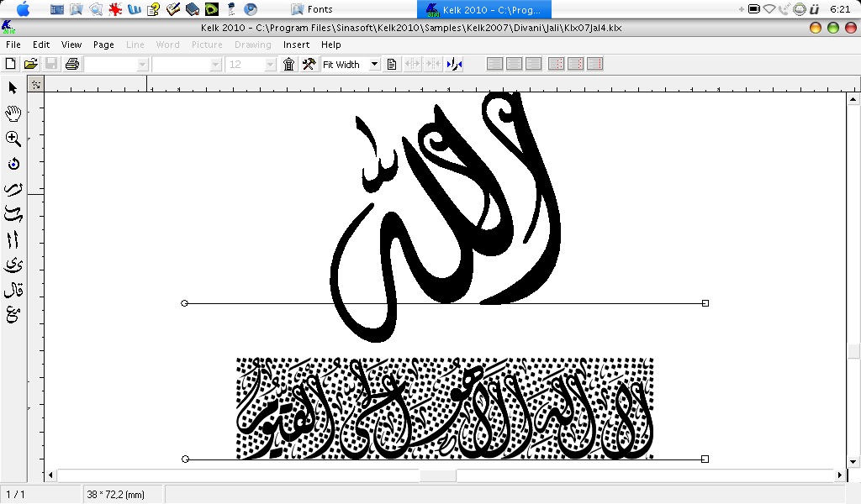Click the last red-dotted alignment icon
This screenshot has height=504, width=861.
(594, 64)
